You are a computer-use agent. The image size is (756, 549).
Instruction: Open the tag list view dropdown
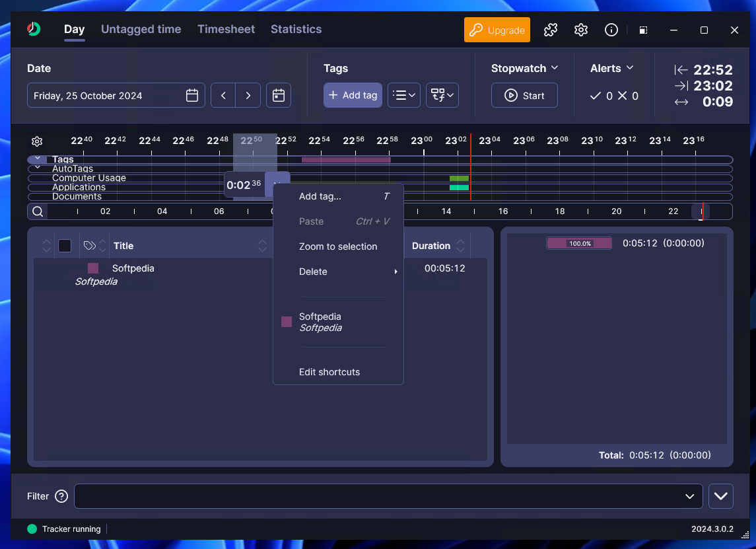coord(403,95)
